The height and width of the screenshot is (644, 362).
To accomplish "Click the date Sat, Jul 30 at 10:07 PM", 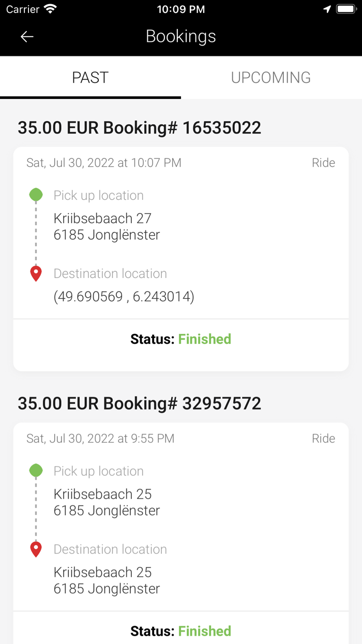I will point(103,163).
